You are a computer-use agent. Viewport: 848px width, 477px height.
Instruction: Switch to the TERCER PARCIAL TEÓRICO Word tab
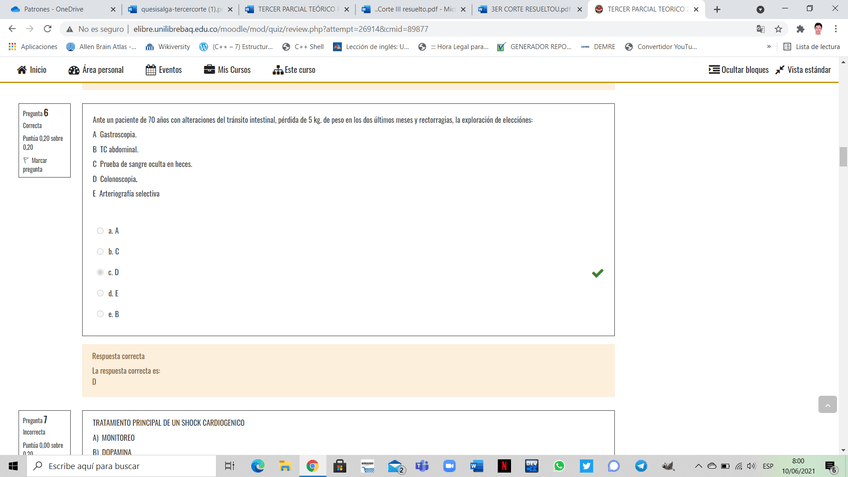[296, 9]
